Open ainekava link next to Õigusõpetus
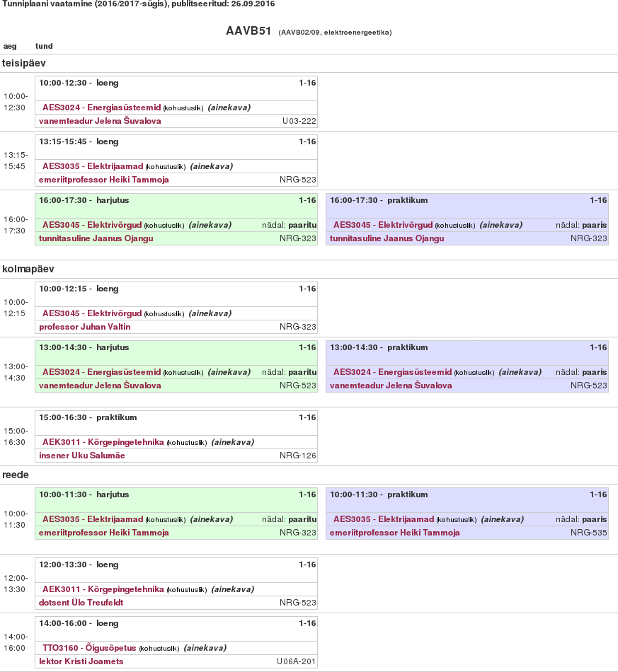The image size is (618, 672). coord(205,648)
